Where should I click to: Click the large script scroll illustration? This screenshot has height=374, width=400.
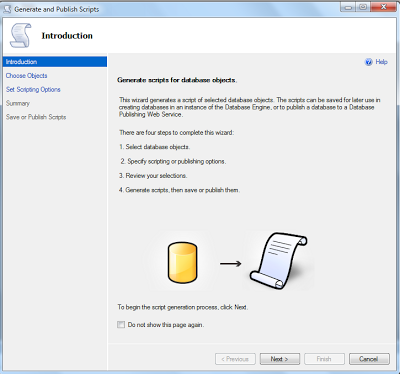click(x=278, y=261)
